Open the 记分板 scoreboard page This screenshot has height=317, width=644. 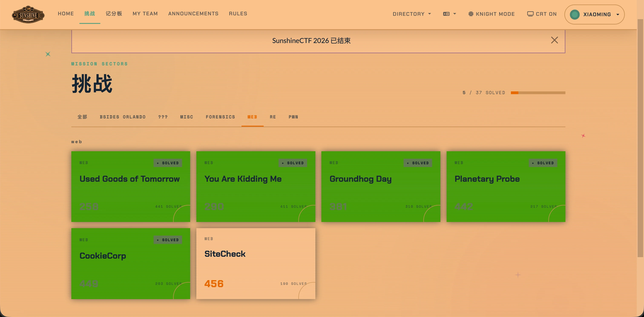[x=114, y=13]
